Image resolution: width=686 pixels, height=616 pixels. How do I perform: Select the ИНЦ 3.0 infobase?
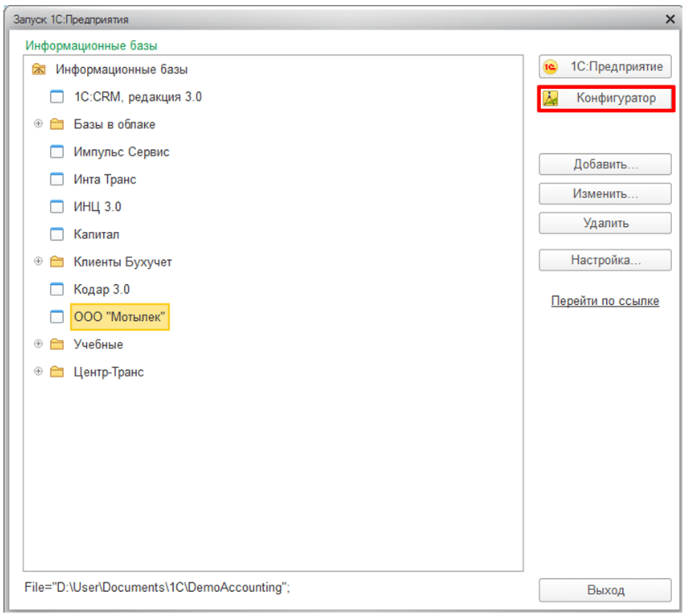coord(97,207)
